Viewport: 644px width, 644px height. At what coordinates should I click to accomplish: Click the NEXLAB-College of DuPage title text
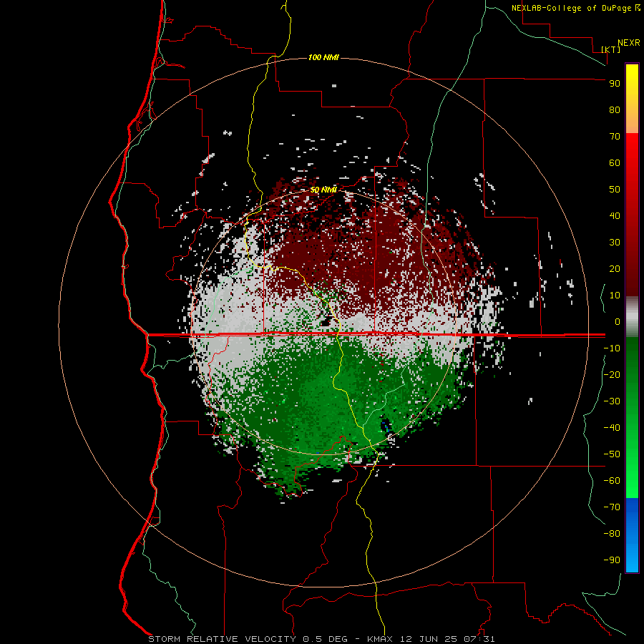pyautogui.click(x=573, y=8)
